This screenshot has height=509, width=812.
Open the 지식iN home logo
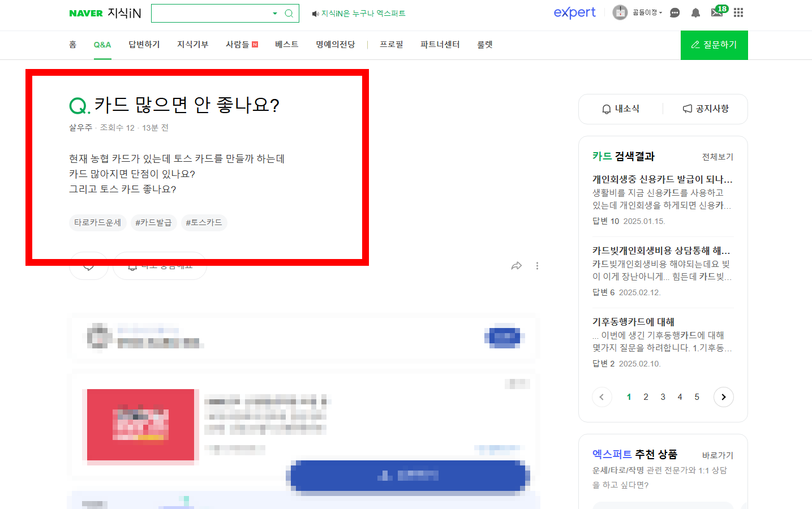124,13
